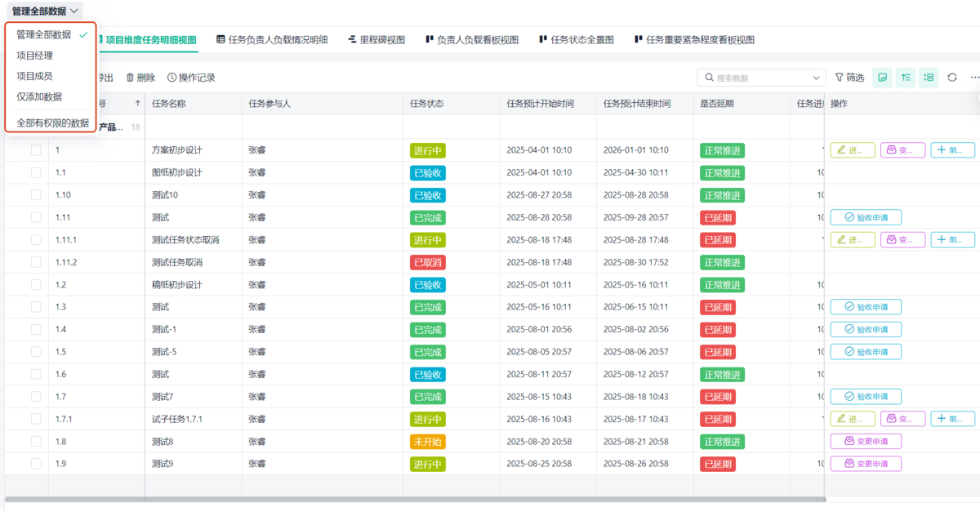The image size is (980, 512).
Task: Click 验收申请 in row 1.3
Action: 866,307
